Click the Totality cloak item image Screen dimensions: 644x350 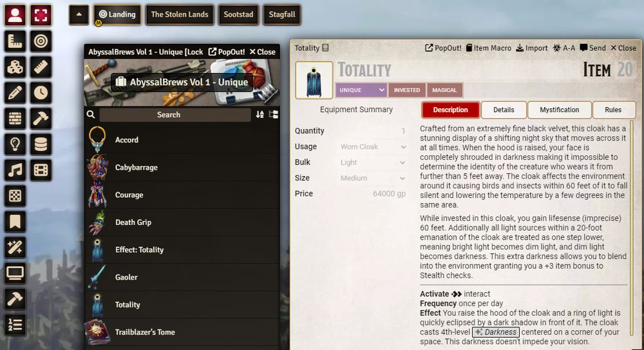314,80
